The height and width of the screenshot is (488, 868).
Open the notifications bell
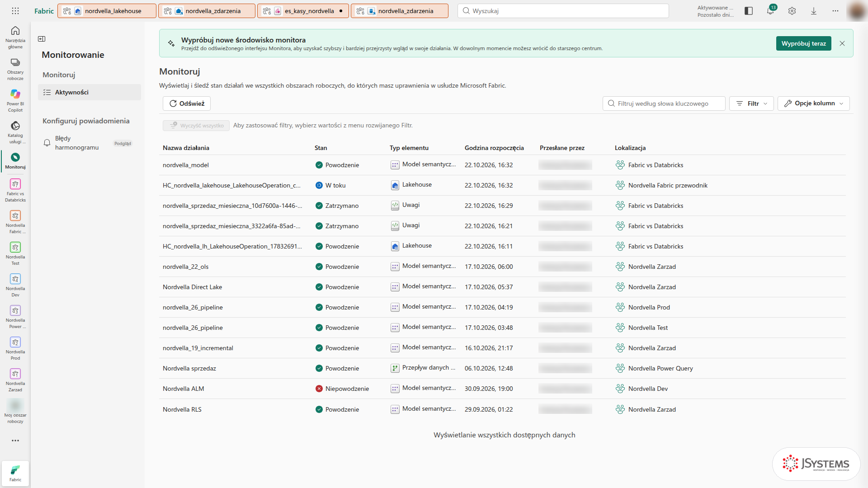pyautogui.click(x=770, y=11)
